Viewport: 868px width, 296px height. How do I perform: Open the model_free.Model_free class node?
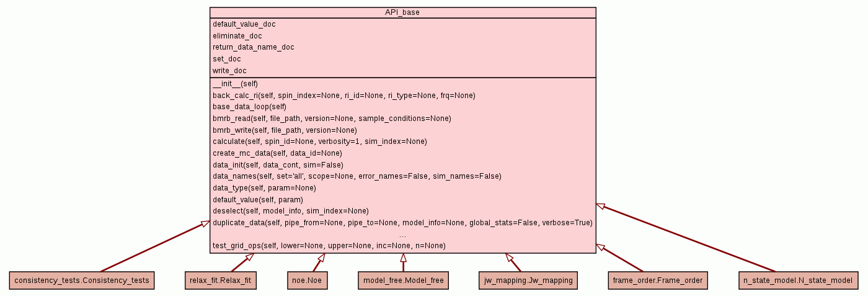[x=403, y=280]
